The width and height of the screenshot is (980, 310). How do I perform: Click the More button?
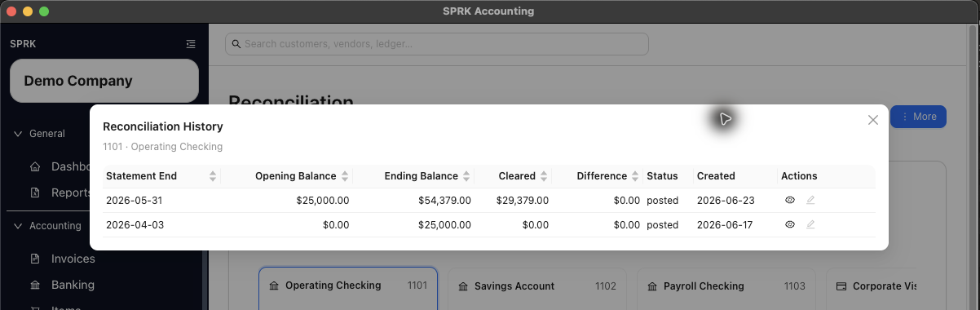coord(918,117)
